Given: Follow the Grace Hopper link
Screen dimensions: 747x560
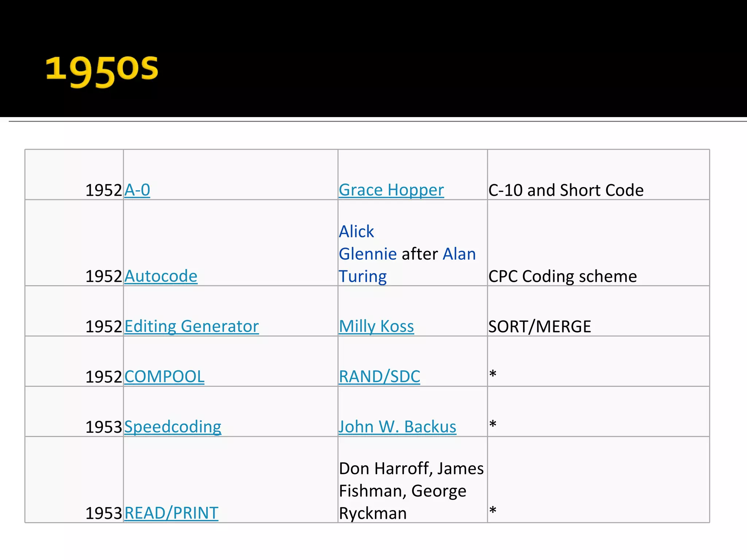Looking at the screenshot, I should click(391, 190).
